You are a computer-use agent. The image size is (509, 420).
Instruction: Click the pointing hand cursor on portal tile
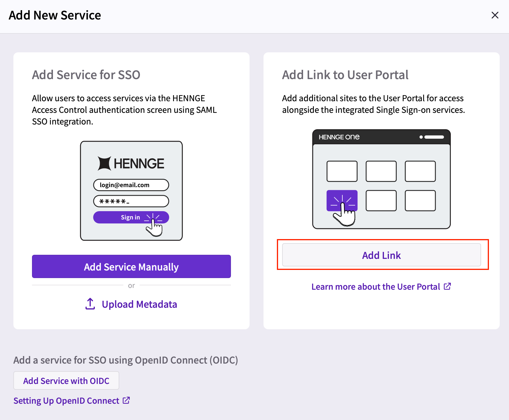[345, 215]
